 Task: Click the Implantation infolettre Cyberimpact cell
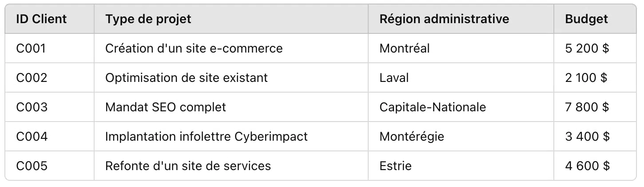point(231,136)
